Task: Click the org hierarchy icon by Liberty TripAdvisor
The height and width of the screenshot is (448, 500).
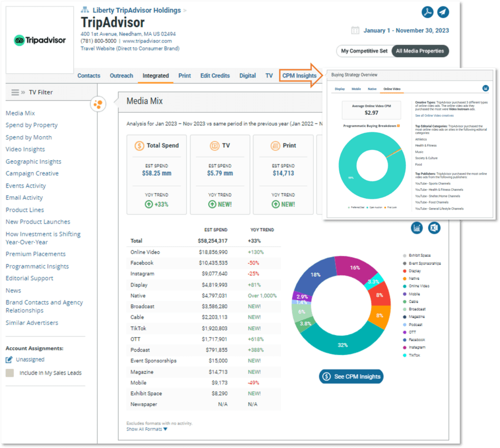Action: click(84, 10)
